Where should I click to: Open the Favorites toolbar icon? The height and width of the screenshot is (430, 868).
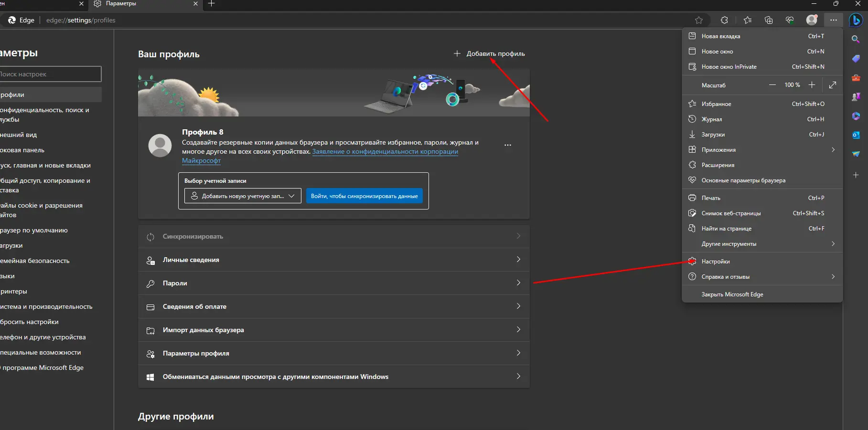click(748, 20)
